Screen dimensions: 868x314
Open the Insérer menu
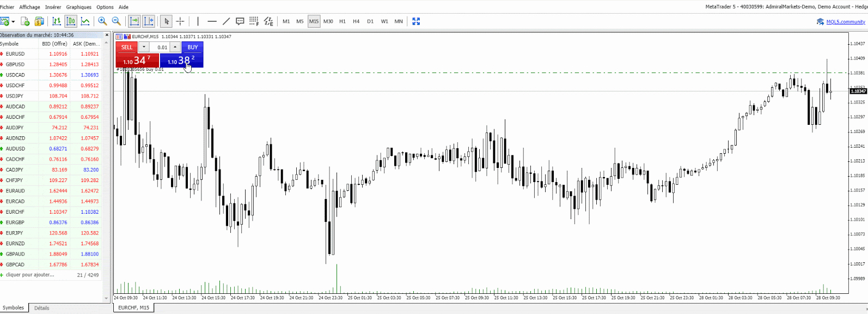click(53, 7)
